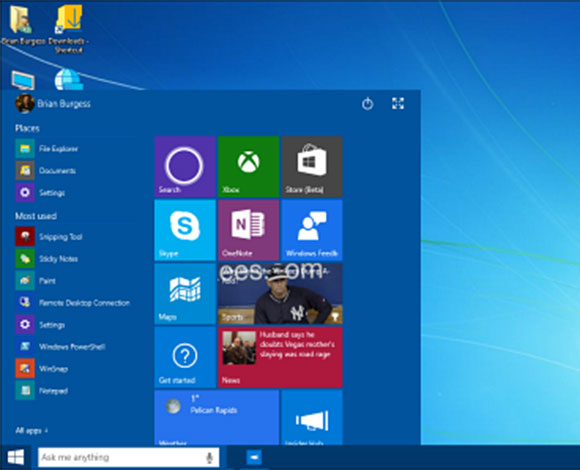
Task: Open the Store (Beta) tile
Action: 312,166
